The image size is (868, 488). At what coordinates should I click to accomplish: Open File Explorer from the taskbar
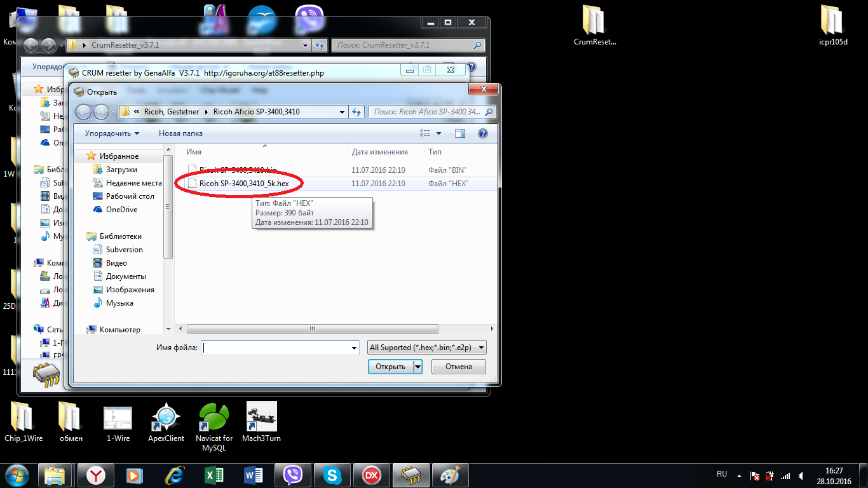(x=55, y=475)
